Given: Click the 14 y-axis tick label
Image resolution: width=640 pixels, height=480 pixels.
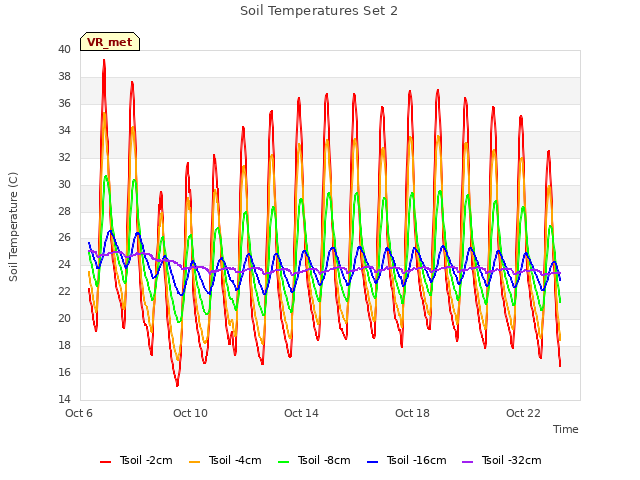Looking at the screenshot, I should 64,399.
